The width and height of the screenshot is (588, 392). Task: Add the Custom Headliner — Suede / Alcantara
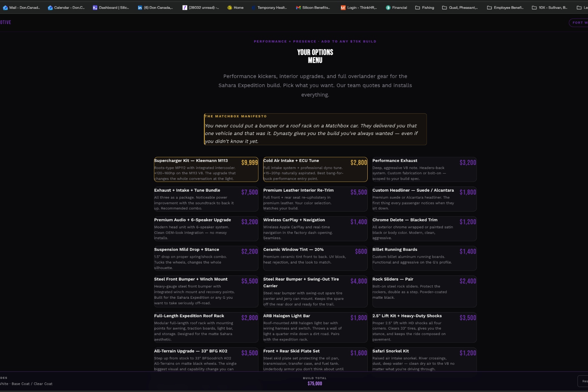click(424, 199)
